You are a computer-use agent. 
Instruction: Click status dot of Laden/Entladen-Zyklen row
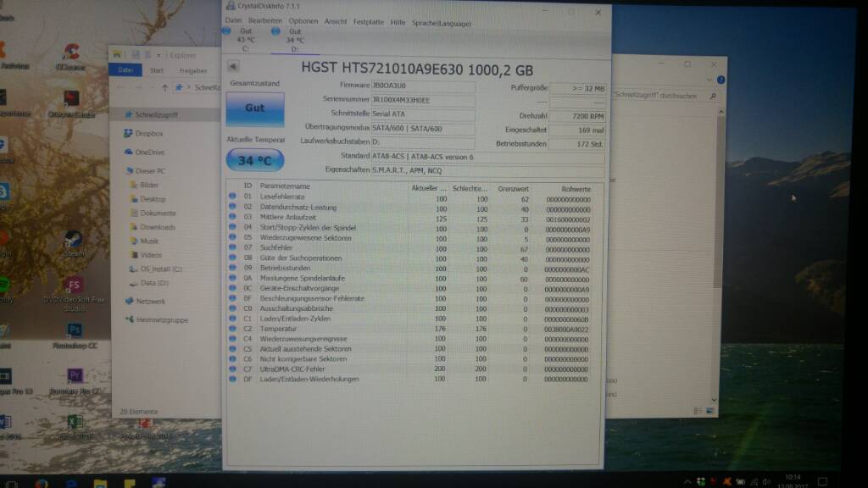click(232, 319)
